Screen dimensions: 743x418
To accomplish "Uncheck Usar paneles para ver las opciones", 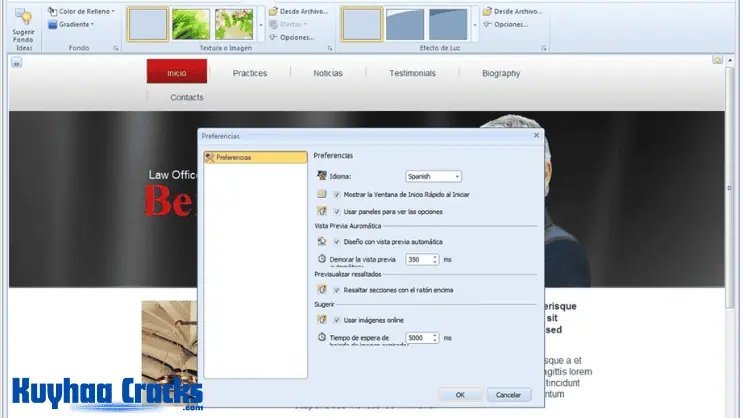I will coord(337,211).
